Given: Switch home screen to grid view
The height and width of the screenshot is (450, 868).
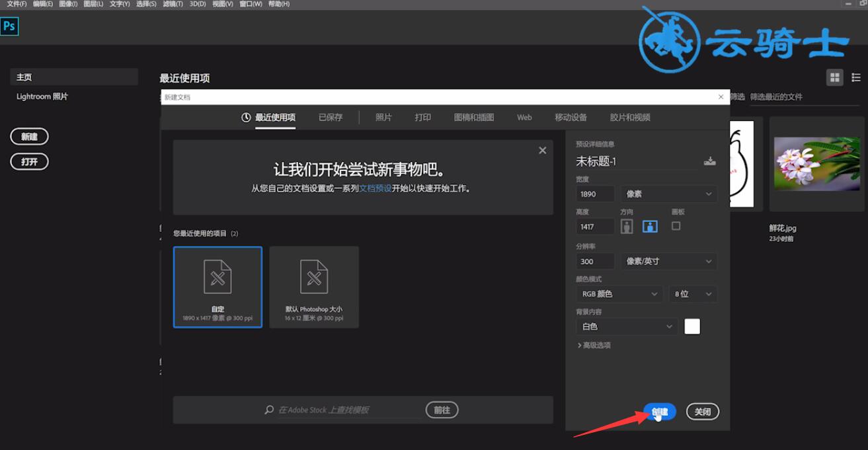Looking at the screenshot, I should [x=835, y=78].
